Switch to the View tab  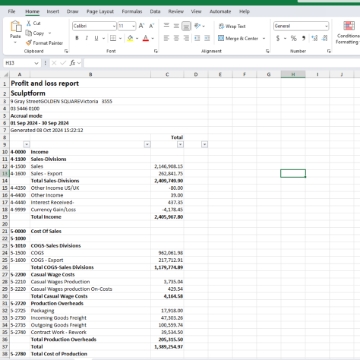[x=196, y=11]
